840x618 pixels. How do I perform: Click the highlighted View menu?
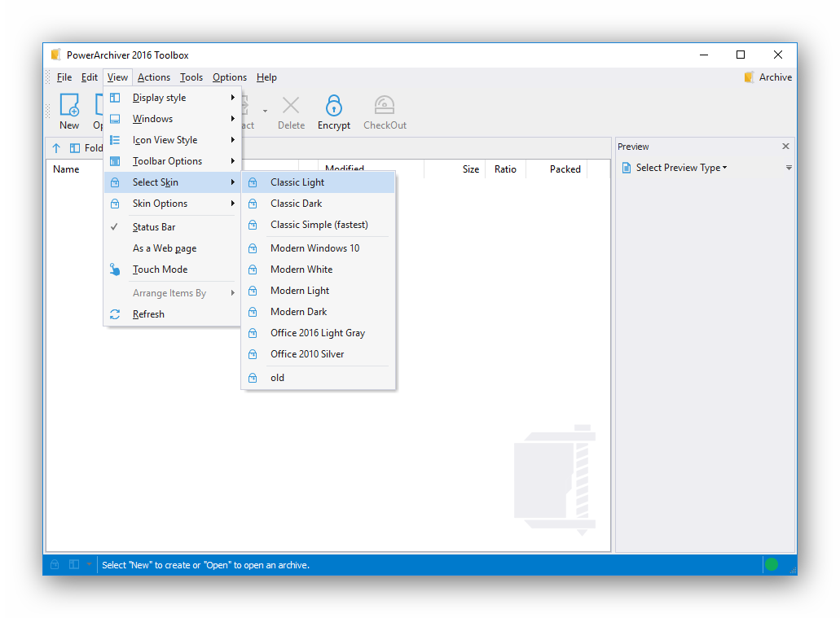(117, 77)
